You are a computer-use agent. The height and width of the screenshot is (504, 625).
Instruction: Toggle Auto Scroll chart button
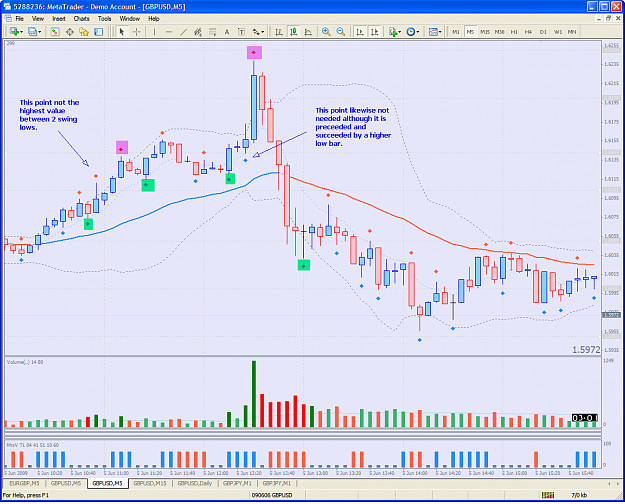click(360, 32)
